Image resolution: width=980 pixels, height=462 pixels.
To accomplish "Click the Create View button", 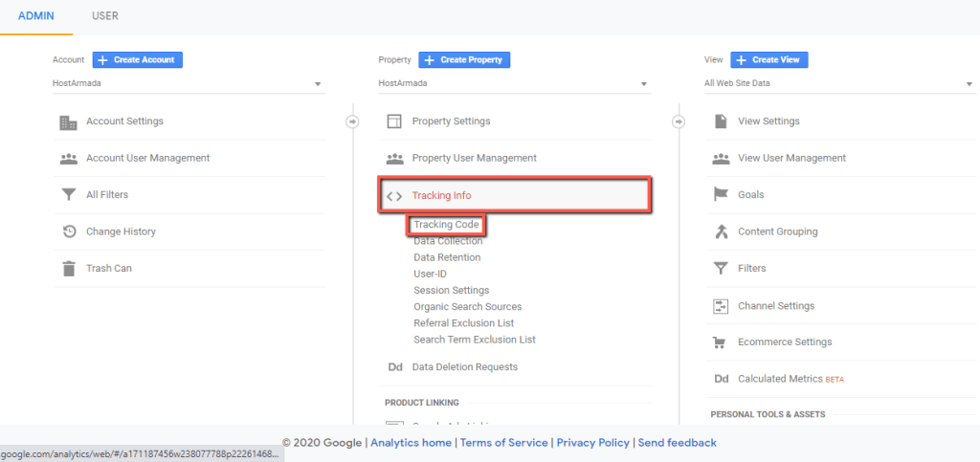I will pos(769,60).
